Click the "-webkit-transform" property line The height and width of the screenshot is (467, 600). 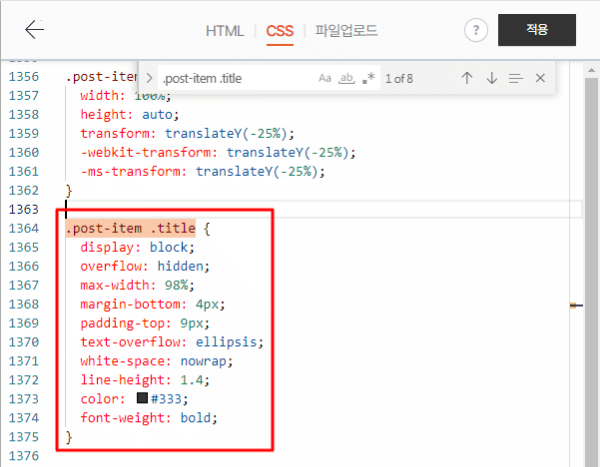[x=218, y=152]
